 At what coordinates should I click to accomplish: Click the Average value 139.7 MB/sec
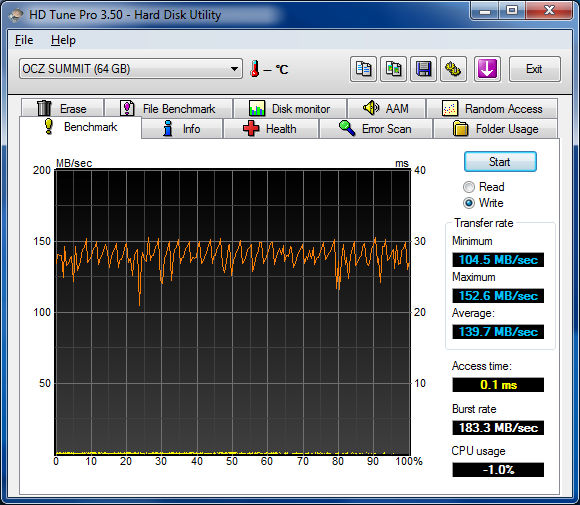(x=498, y=331)
